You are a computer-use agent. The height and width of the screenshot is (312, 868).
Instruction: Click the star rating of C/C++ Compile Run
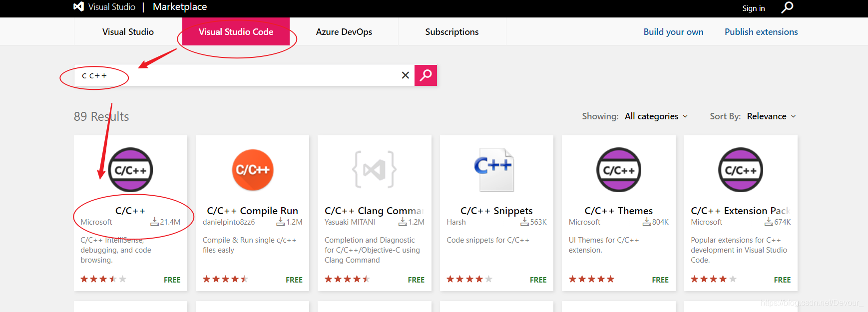[226, 279]
